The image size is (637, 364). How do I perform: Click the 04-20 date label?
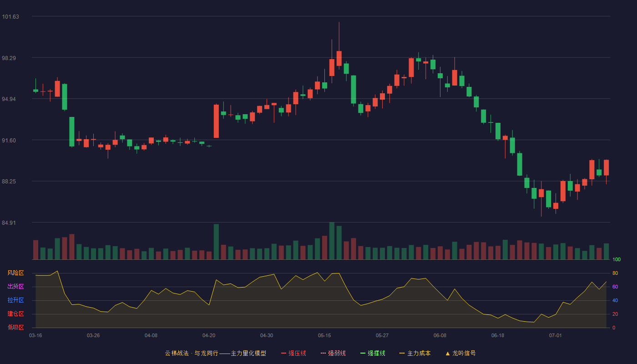click(209, 335)
